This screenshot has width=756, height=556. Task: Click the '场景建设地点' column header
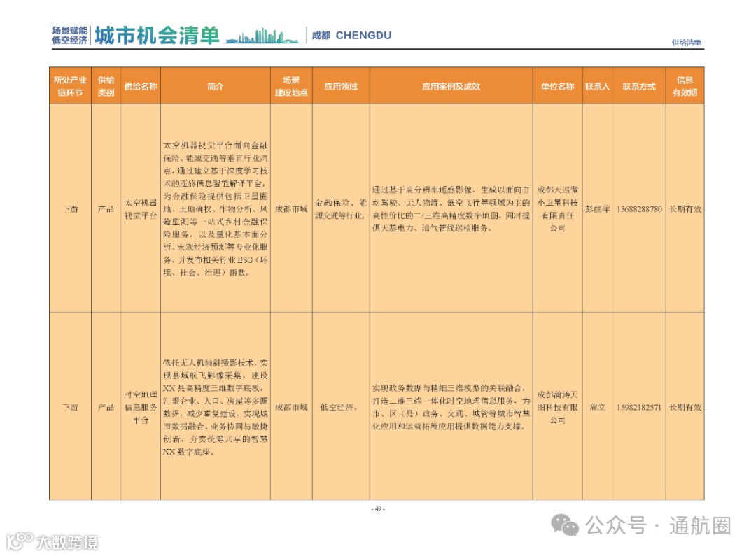point(291,86)
